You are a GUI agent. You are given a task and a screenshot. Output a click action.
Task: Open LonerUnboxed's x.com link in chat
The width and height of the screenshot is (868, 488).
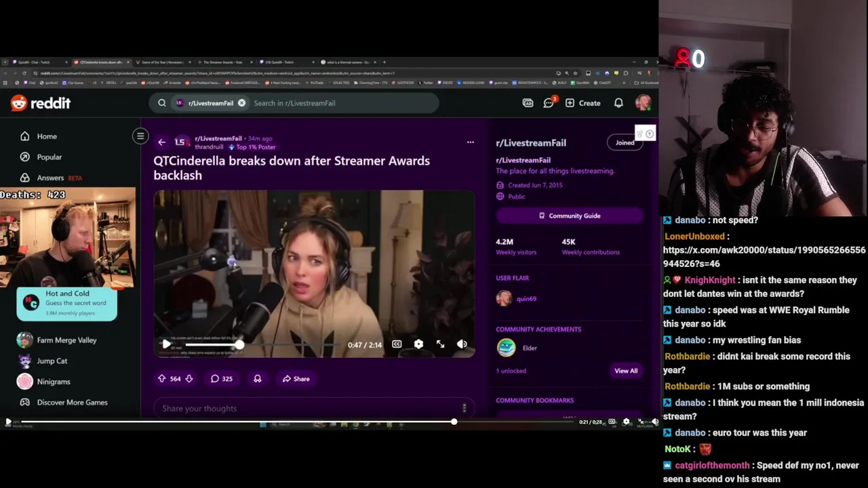tap(764, 257)
